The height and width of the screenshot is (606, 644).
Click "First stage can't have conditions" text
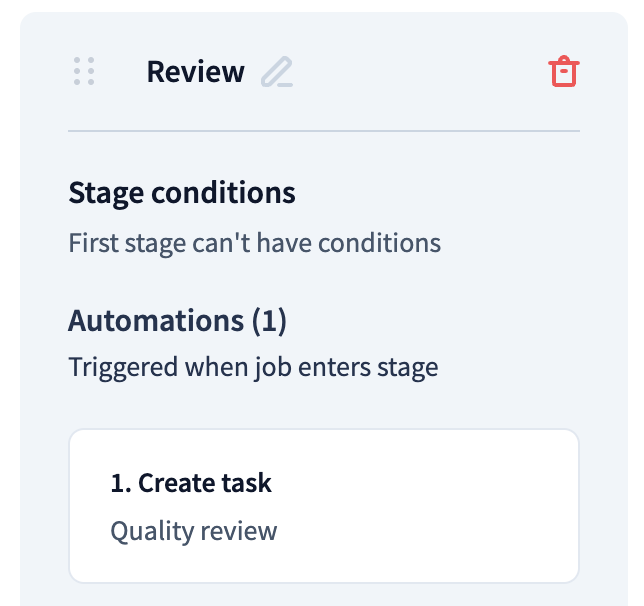[254, 243]
